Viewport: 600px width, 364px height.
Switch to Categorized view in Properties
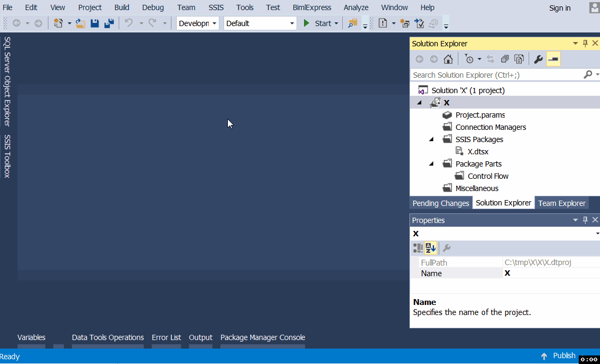tap(418, 247)
